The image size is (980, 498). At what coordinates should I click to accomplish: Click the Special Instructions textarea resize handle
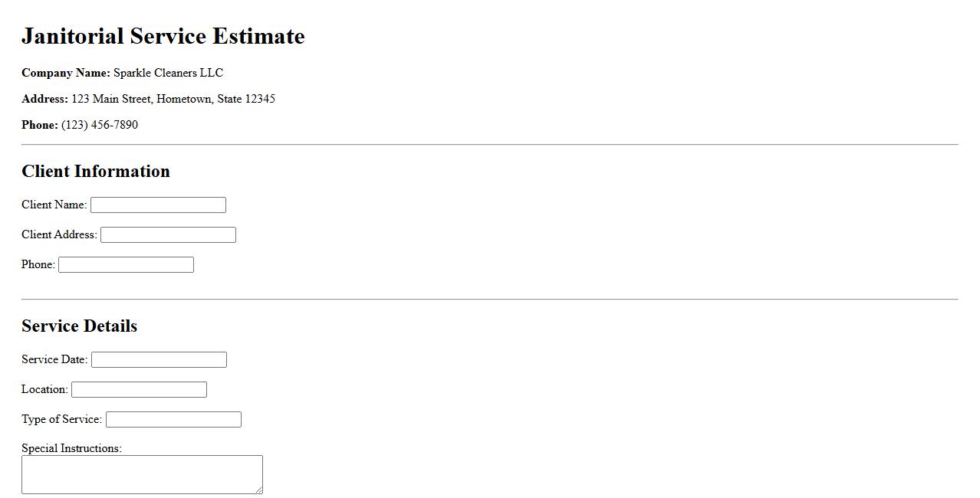tap(258, 490)
